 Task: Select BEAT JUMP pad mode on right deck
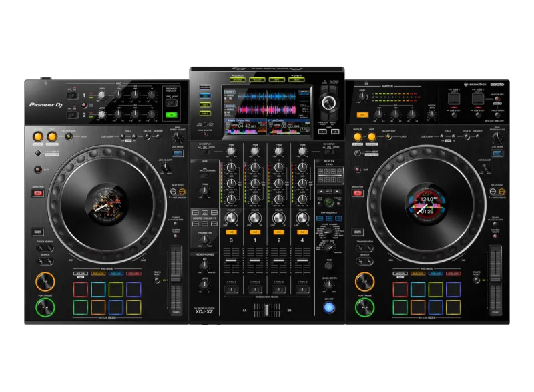453,274
